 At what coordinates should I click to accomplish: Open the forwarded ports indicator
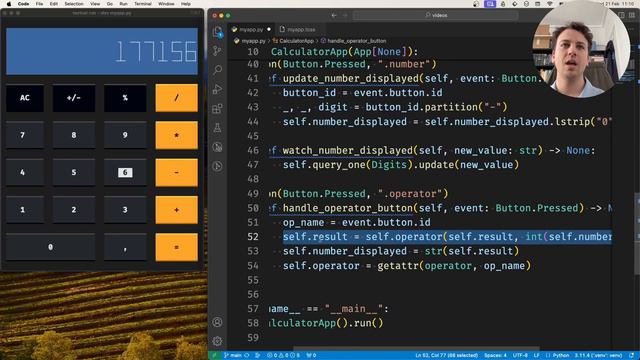point(311,356)
